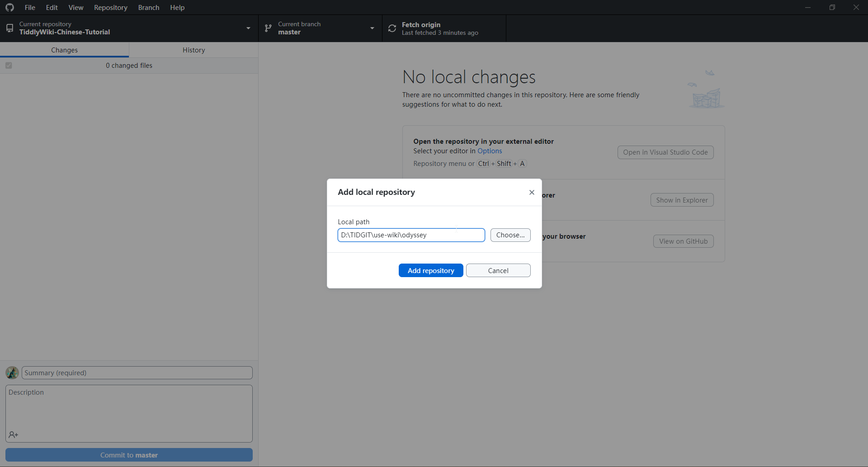Open the Repository menu
Screen dimensions: 868x467
coord(111,7)
